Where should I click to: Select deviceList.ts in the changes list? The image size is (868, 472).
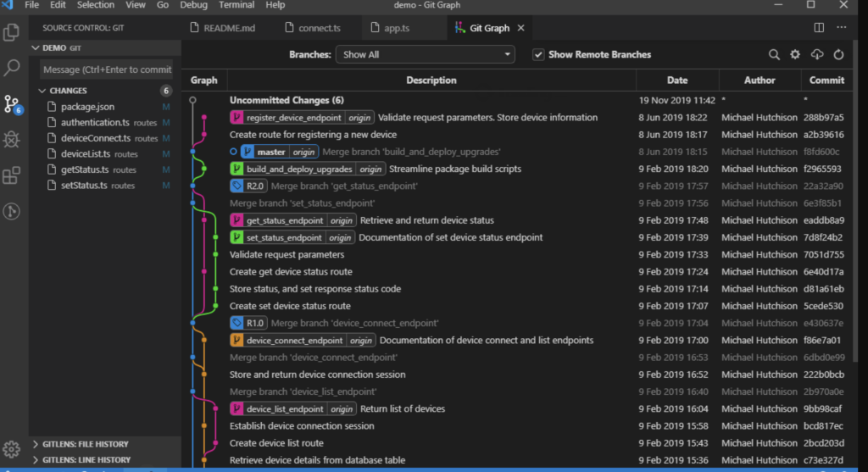(x=105, y=154)
